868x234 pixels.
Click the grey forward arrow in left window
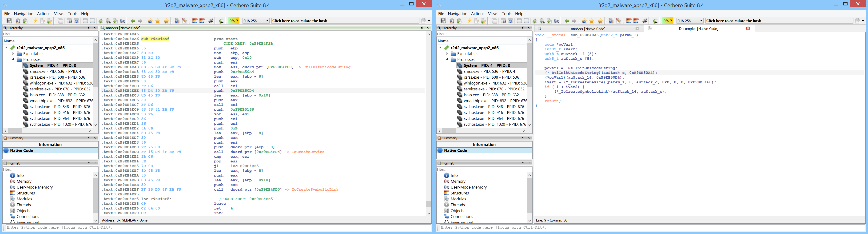[140, 21]
